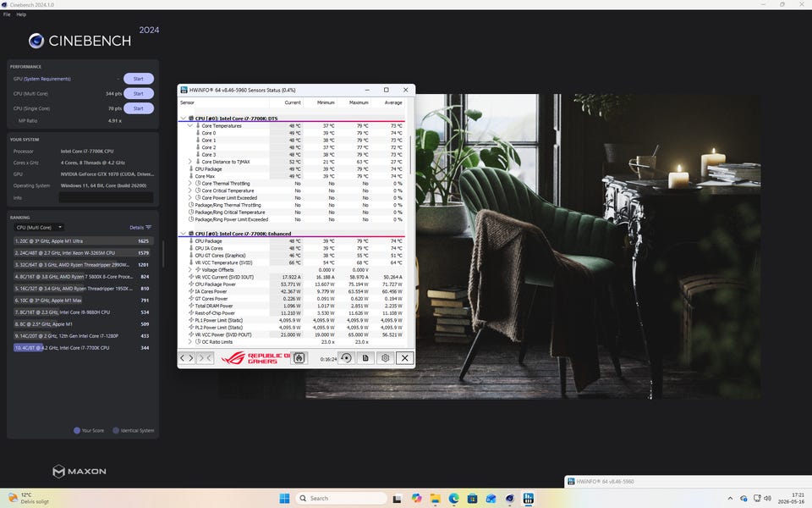Click the chip icon of CPU Enhanced group header
The width and height of the screenshot is (812, 508).
(x=191, y=234)
